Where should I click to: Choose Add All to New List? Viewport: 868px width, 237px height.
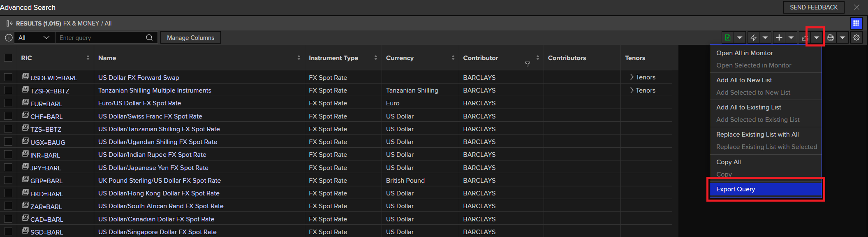[x=744, y=80]
